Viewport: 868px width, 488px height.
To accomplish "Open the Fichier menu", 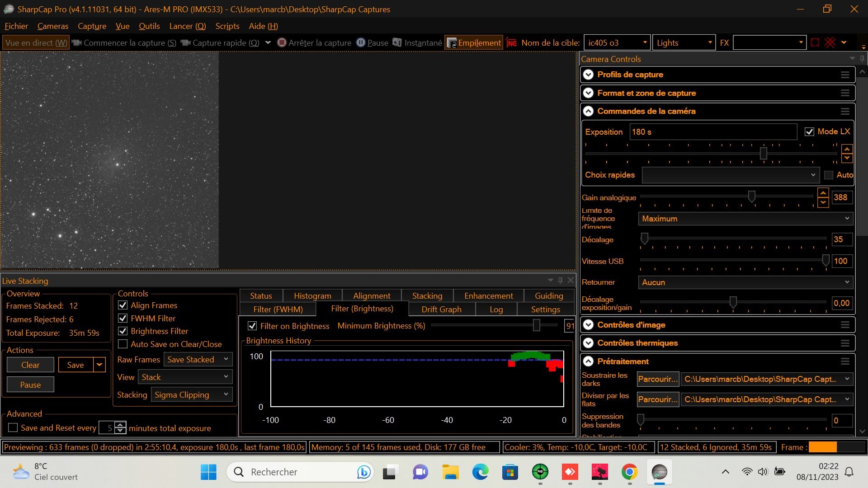I will [x=16, y=26].
